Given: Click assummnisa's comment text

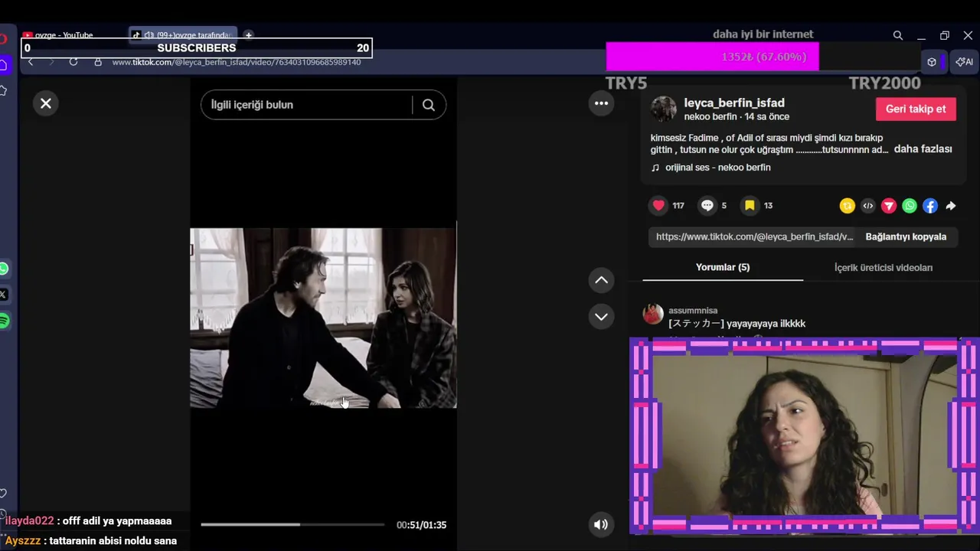Looking at the screenshot, I should [x=737, y=324].
